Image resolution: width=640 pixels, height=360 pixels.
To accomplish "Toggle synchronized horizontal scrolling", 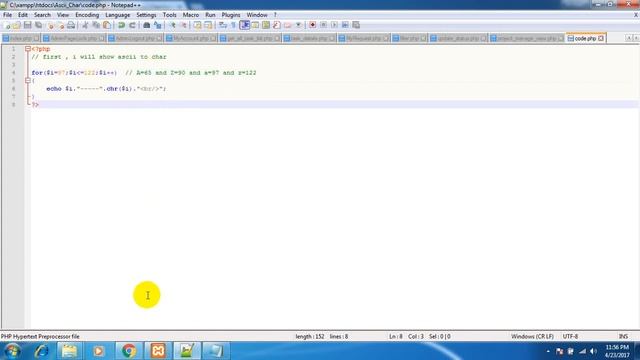I will tap(209, 25).
